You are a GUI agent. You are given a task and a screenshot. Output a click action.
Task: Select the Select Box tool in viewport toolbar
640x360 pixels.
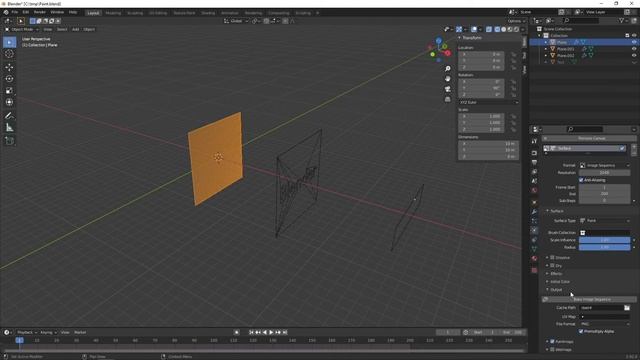pyautogui.click(x=9, y=42)
